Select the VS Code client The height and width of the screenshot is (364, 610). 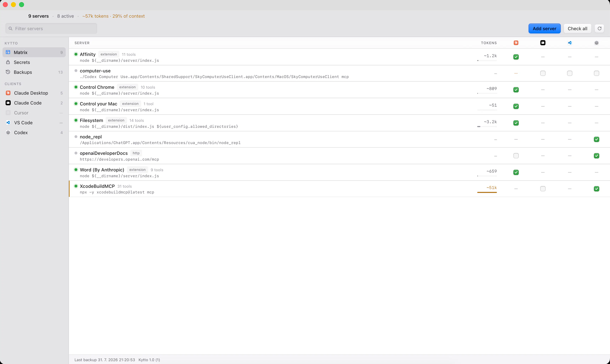click(x=34, y=122)
